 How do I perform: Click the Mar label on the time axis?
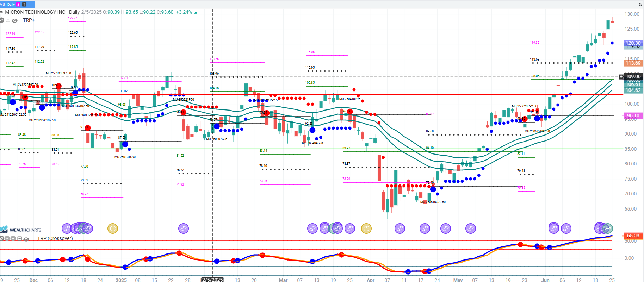tap(283, 280)
